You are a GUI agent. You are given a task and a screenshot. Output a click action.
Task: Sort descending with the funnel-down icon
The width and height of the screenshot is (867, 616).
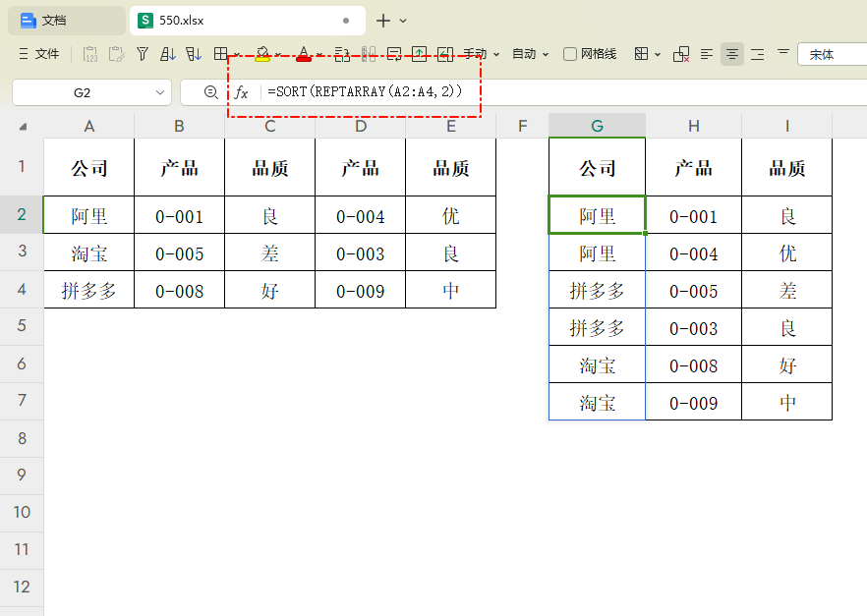[x=193, y=54]
